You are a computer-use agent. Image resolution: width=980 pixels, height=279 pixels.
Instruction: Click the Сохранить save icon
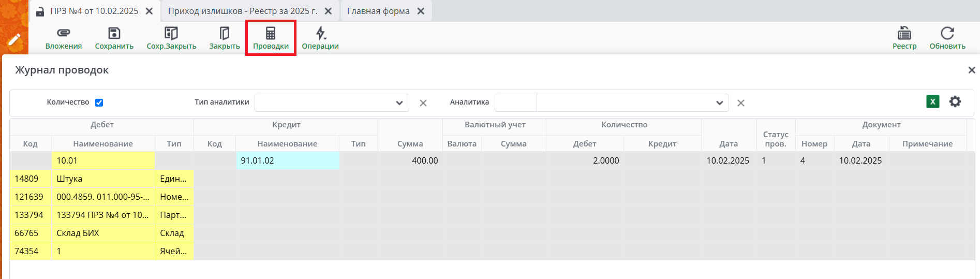pos(114,34)
